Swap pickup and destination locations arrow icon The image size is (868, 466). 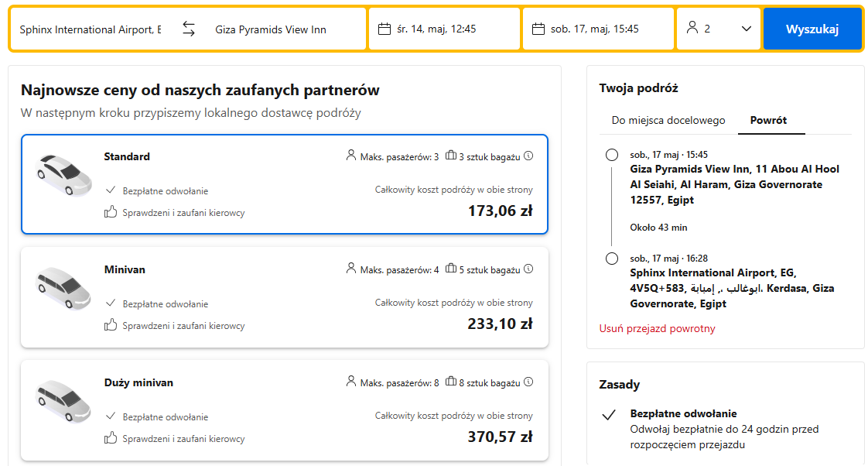189,29
